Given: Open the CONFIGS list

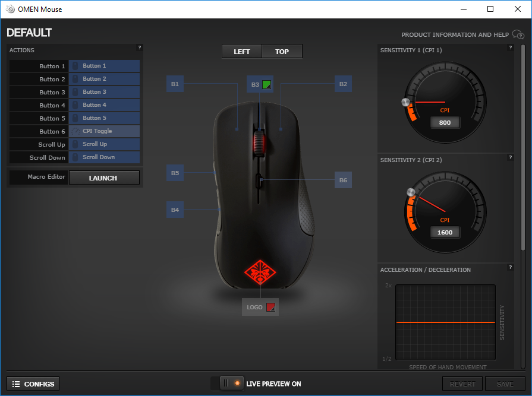Looking at the screenshot, I should coord(33,384).
